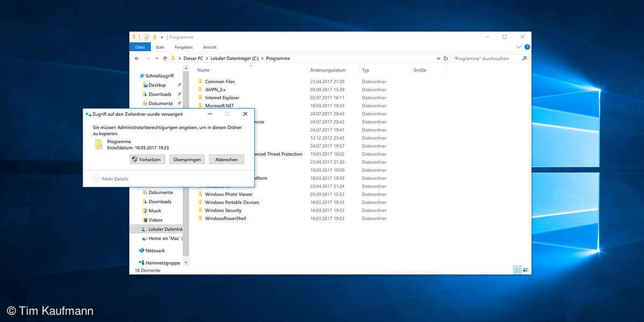Click the 18 Elemente status bar text
The height and width of the screenshot is (322, 644).
point(148,270)
